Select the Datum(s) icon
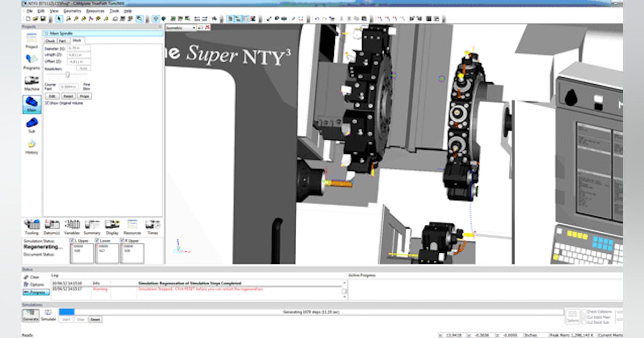Viewport: 644px width, 338px height. tap(51, 225)
